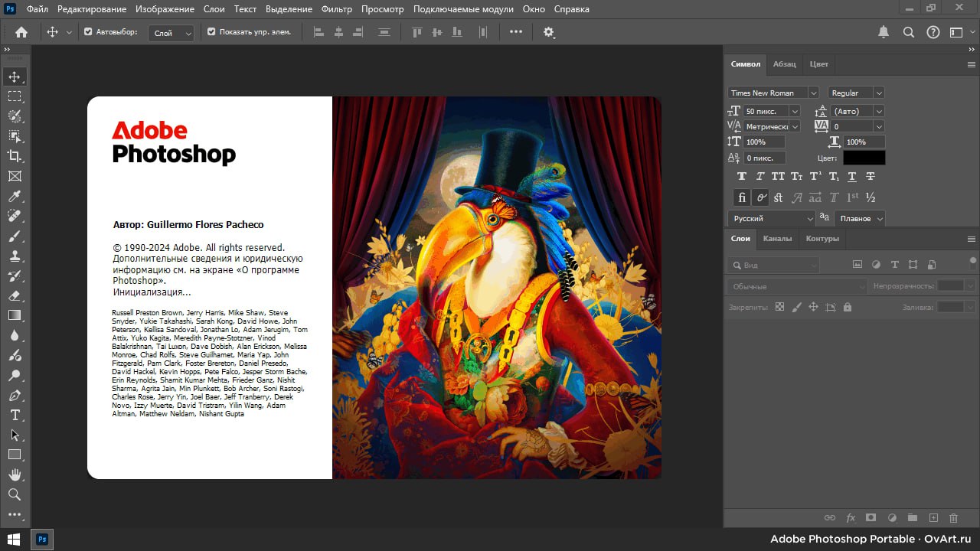
Task: Click the baseline shift 0 пикс. field
Action: 765,158
